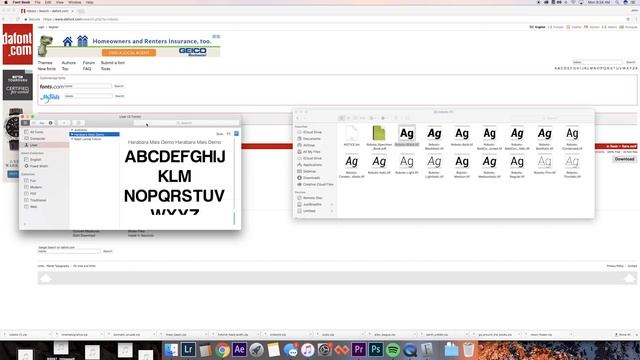Select Computer collection in Font Book sidebar
The width and height of the screenshot is (640, 360).
37,138
